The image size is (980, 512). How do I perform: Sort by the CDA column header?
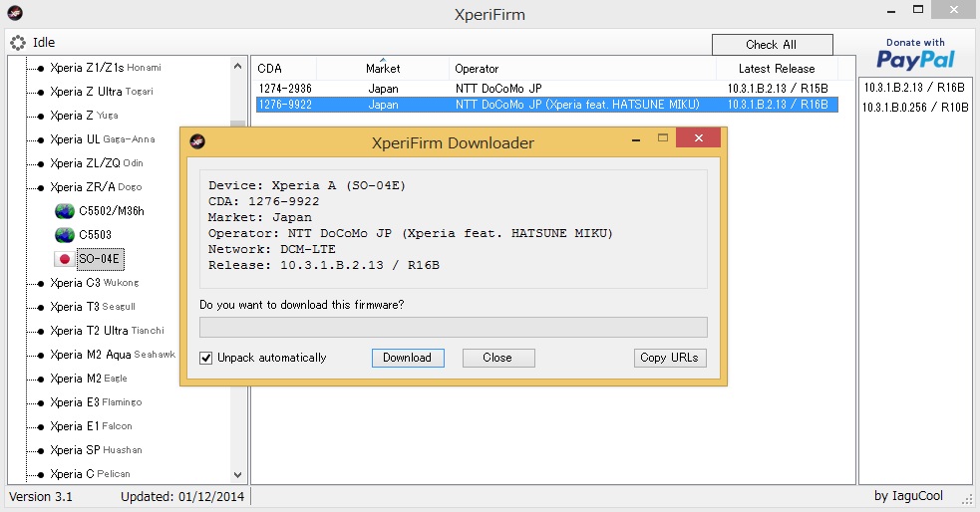(x=285, y=69)
